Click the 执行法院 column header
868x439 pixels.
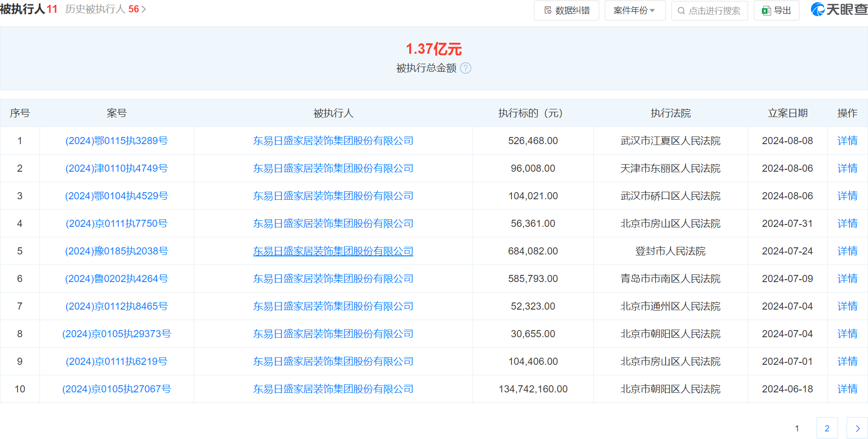coord(671,113)
